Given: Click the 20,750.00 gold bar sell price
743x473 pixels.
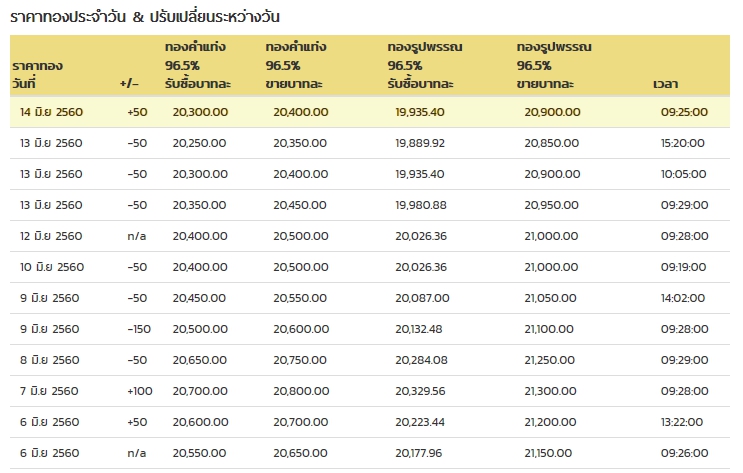Looking at the screenshot, I should pyautogui.click(x=299, y=360).
